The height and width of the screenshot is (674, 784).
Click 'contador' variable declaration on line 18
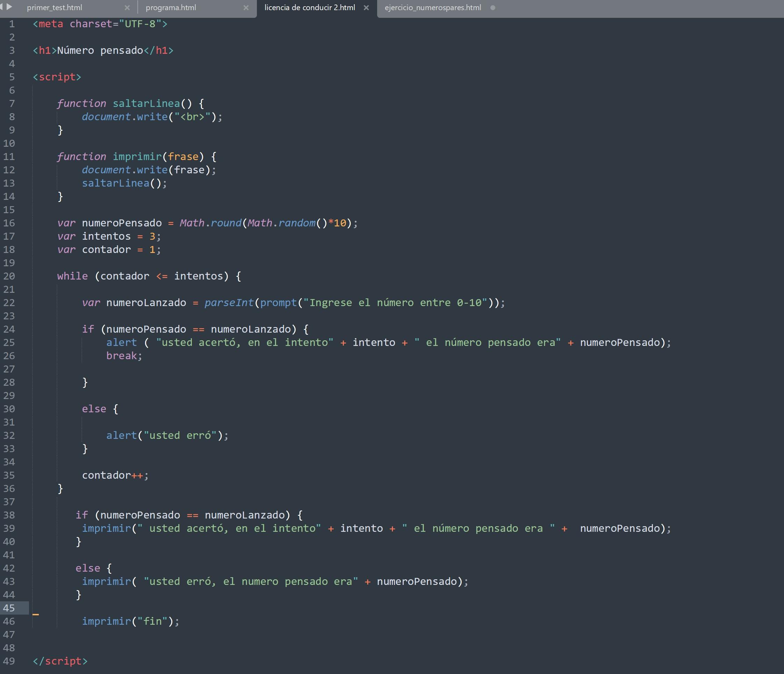click(x=106, y=249)
